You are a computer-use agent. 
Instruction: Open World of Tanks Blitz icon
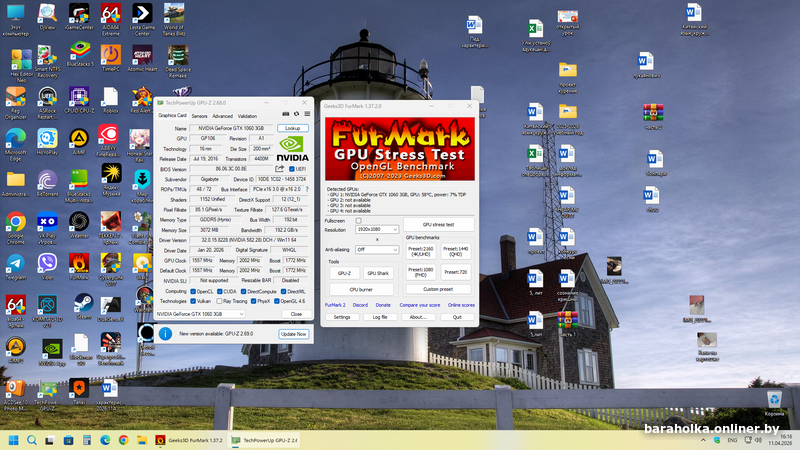174,19
